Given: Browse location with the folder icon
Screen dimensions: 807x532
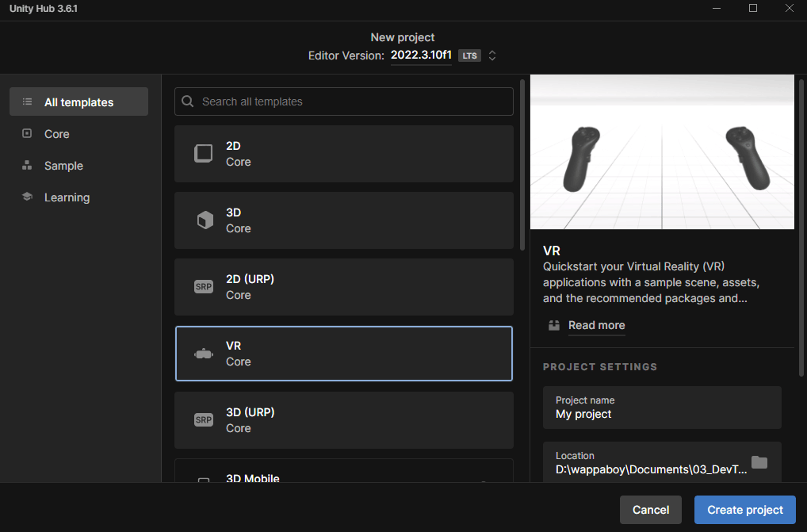Looking at the screenshot, I should point(759,462).
